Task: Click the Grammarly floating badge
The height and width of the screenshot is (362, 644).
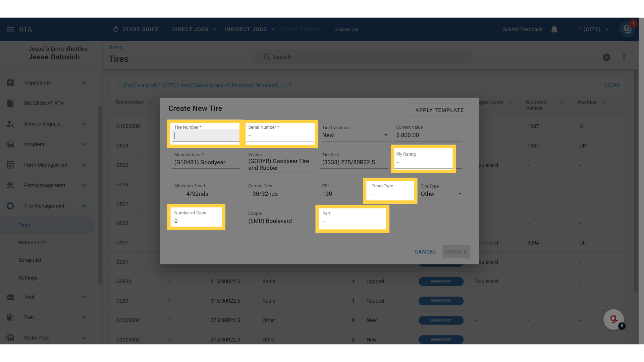Action: pyautogui.click(x=613, y=319)
